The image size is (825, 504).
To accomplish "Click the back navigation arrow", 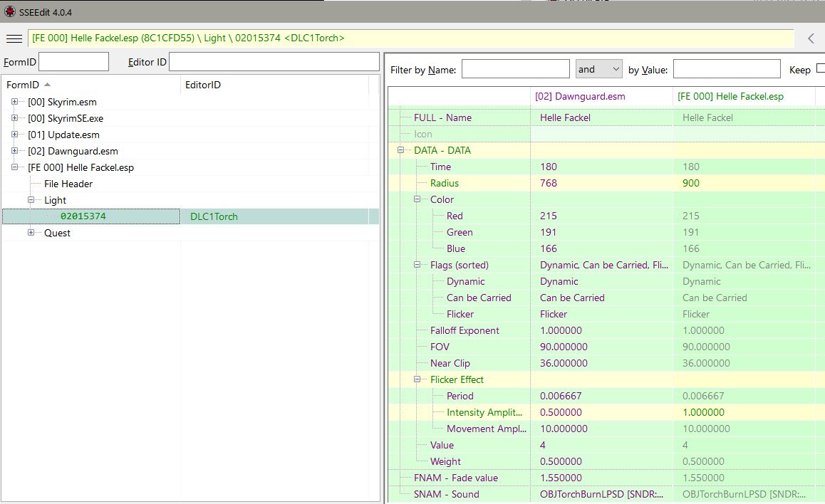I will pos(811,38).
